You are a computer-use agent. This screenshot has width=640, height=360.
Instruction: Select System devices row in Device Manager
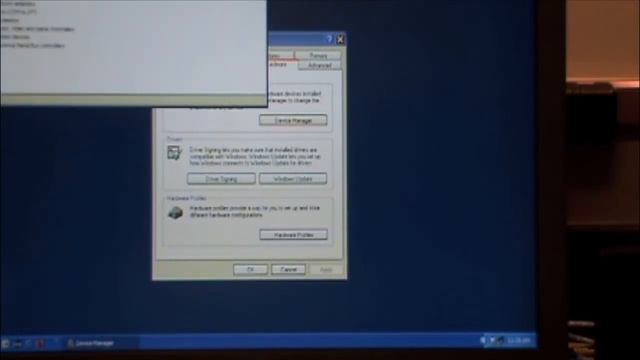coord(15,37)
